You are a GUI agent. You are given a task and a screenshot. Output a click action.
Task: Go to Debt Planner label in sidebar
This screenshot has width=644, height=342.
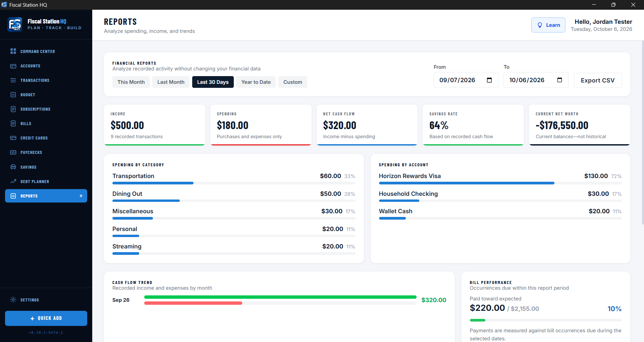[x=35, y=182]
